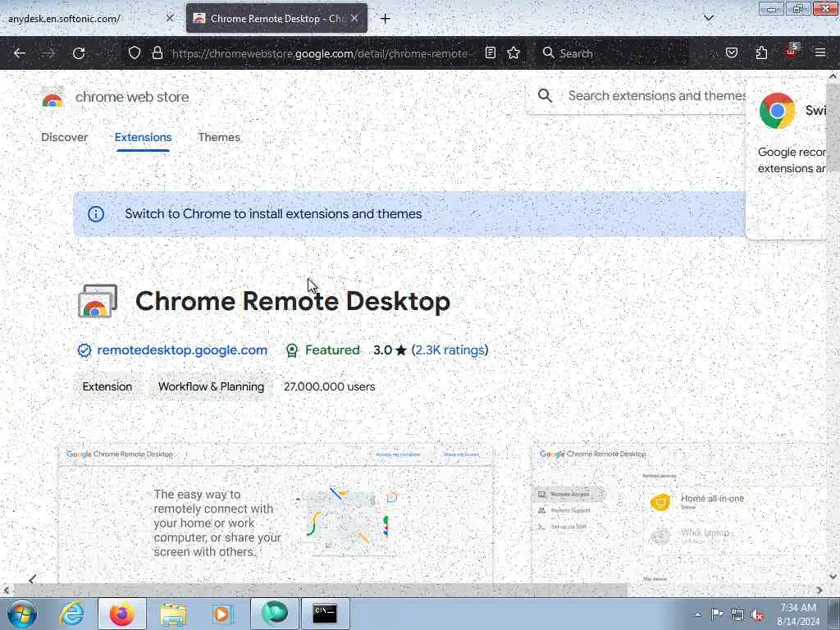Click the store search magnifier icon

[545, 96]
